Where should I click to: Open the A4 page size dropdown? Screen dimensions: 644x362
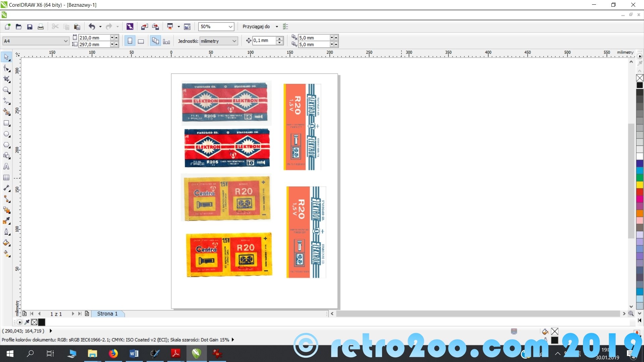[x=65, y=41]
